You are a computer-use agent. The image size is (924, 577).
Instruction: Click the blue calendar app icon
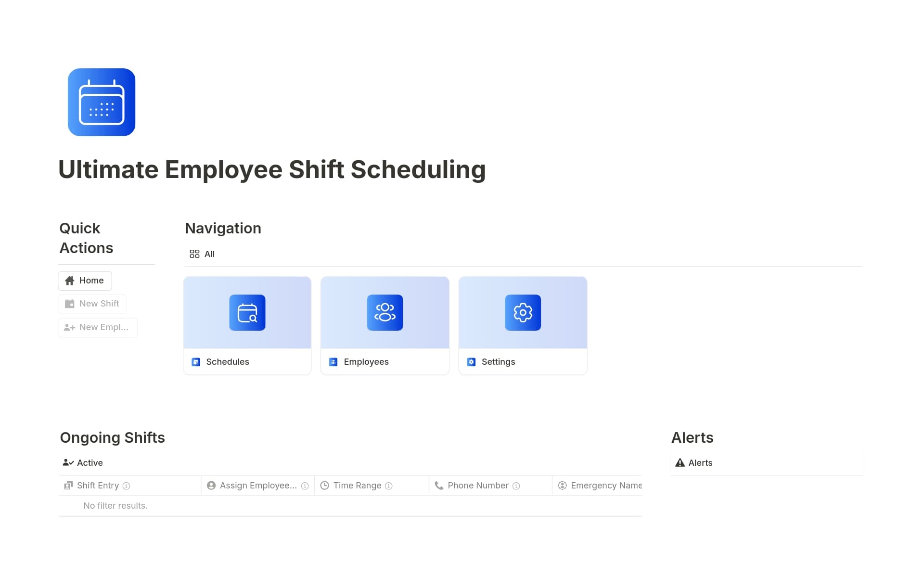[101, 102]
